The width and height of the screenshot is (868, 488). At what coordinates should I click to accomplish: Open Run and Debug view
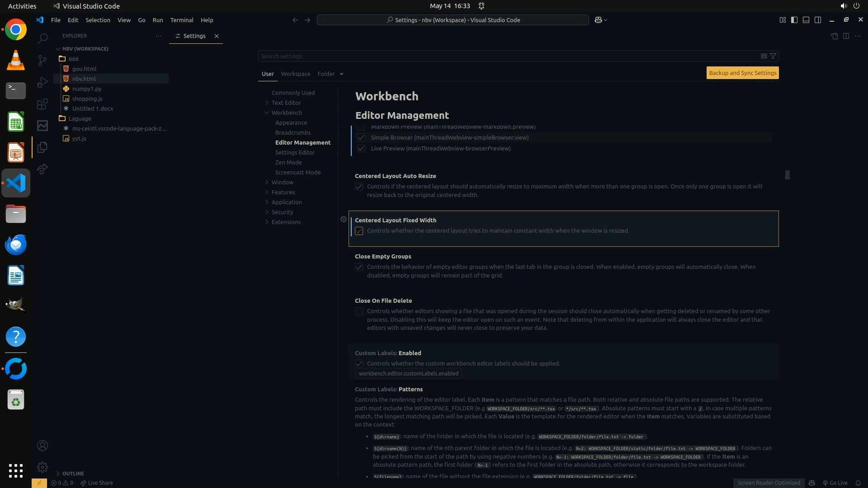tap(42, 82)
